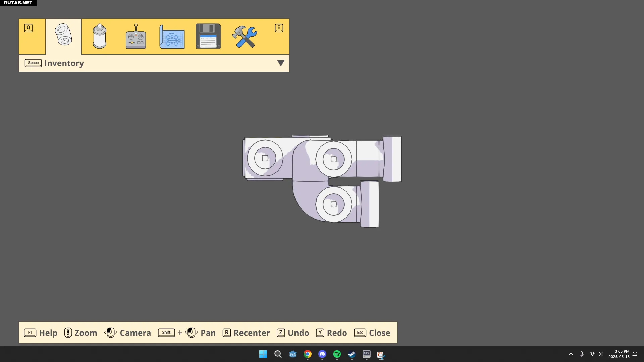
Task: Select the lower wheel on the model
Action: click(x=334, y=204)
